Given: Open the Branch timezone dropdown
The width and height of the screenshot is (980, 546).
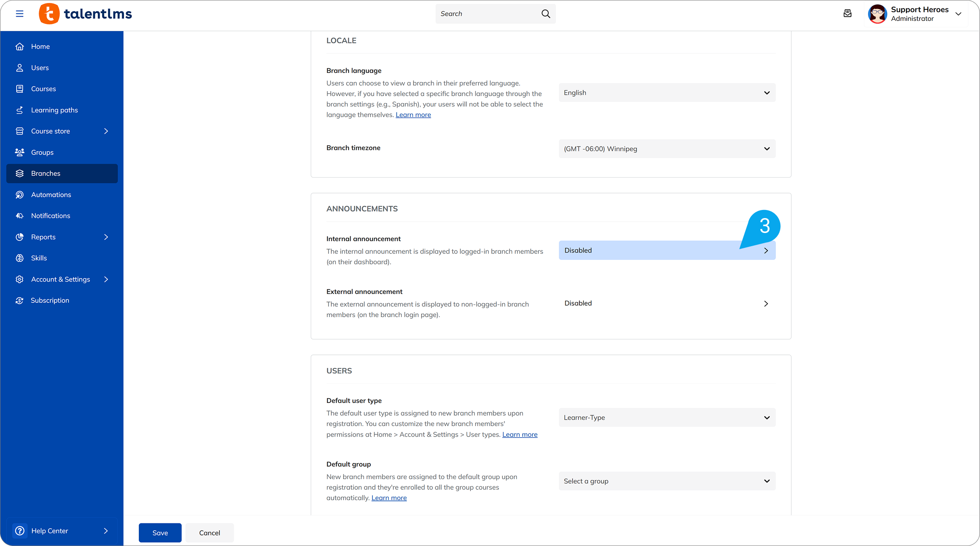Looking at the screenshot, I should click(667, 149).
